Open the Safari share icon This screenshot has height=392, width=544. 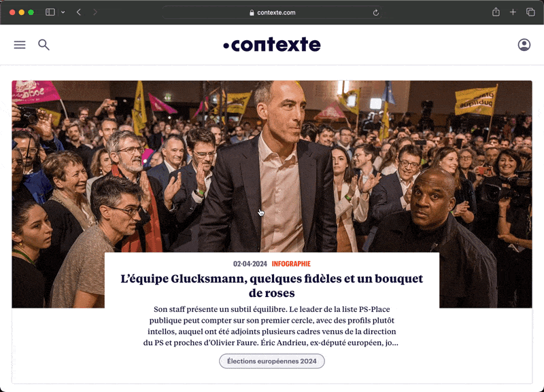click(x=496, y=12)
